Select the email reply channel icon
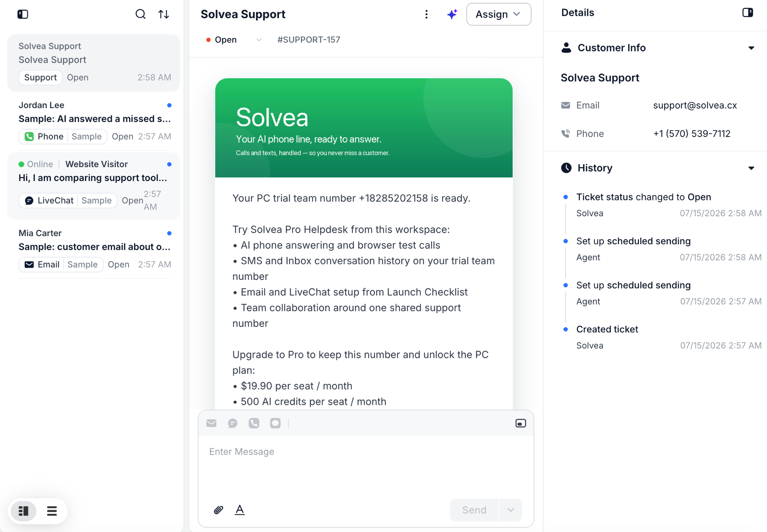 coord(211,423)
